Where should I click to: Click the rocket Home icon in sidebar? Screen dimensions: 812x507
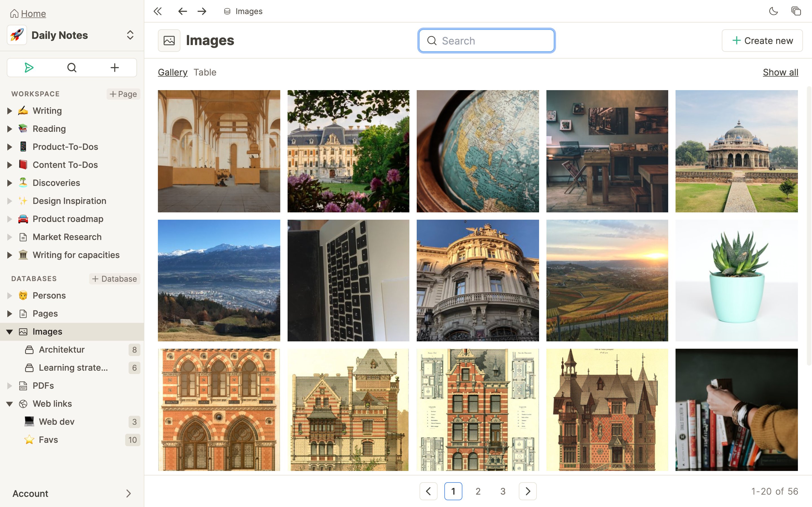pyautogui.click(x=17, y=35)
